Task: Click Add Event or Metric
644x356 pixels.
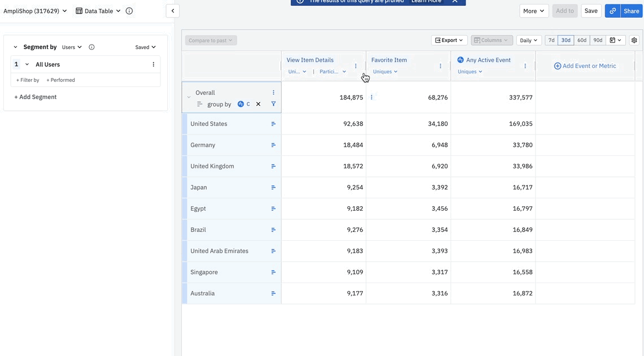Action: [x=585, y=66]
